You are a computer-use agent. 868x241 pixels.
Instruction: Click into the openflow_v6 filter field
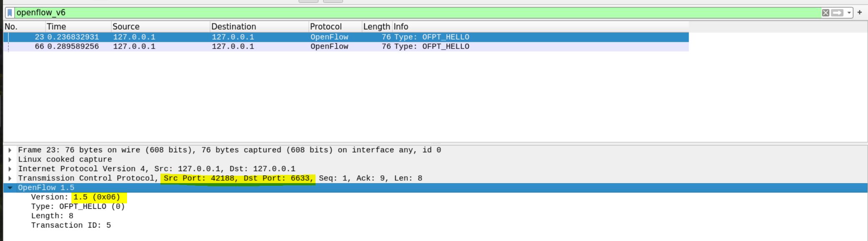coord(376,13)
